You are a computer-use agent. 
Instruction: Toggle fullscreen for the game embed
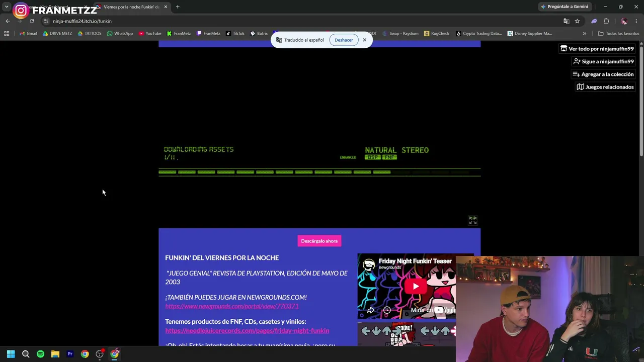473,221
